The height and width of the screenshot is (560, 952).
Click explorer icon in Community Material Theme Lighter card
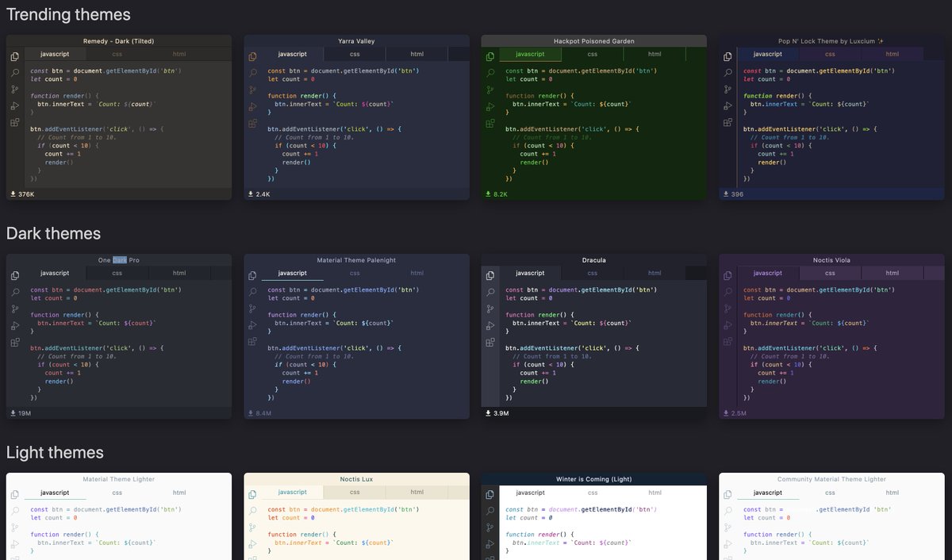pyautogui.click(x=728, y=494)
